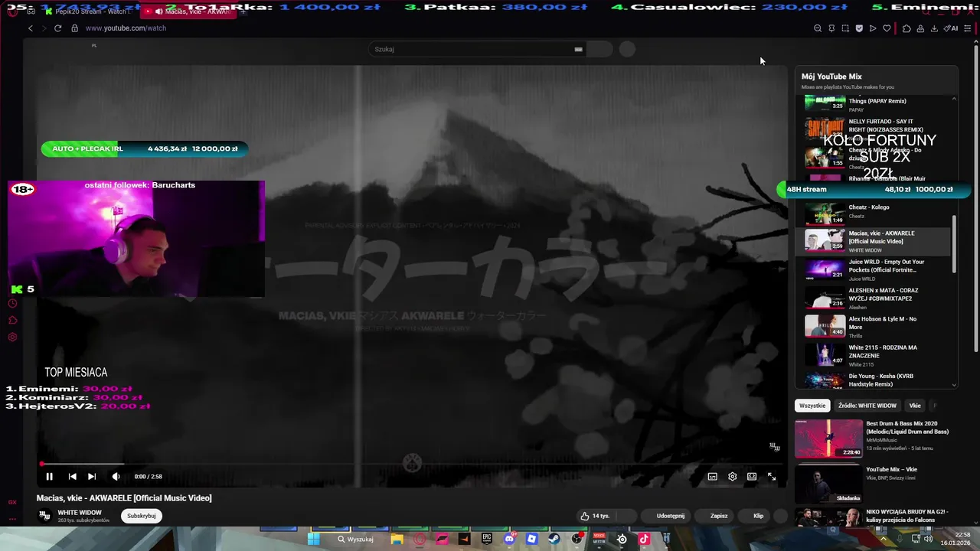Open the Mój YouTube Mix title
980x551 pixels.
click(x=831, y=77)
